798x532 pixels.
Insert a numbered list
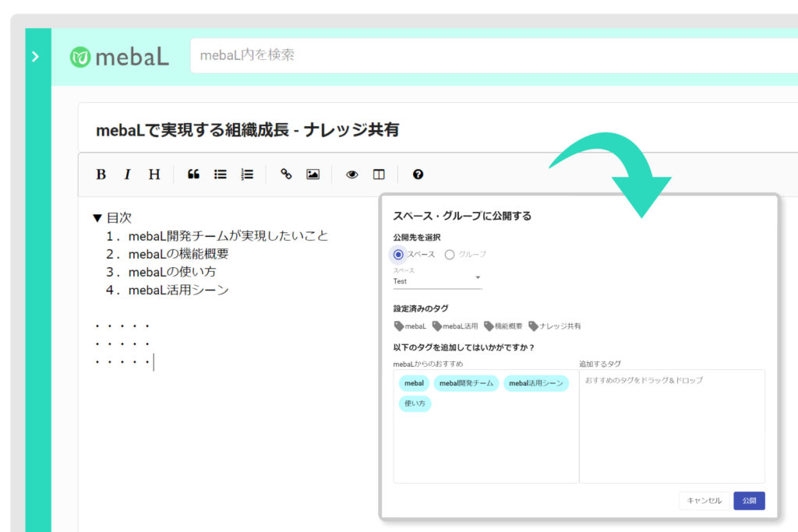point(247,174)
